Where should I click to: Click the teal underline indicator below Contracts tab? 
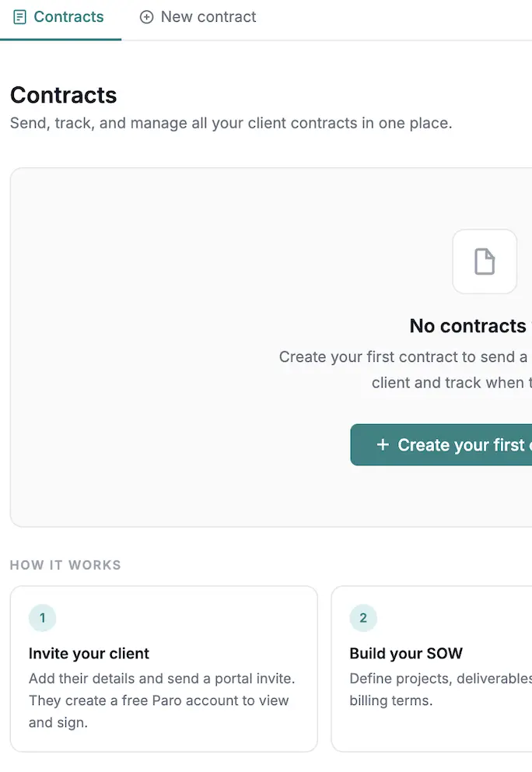coord(61,38)
